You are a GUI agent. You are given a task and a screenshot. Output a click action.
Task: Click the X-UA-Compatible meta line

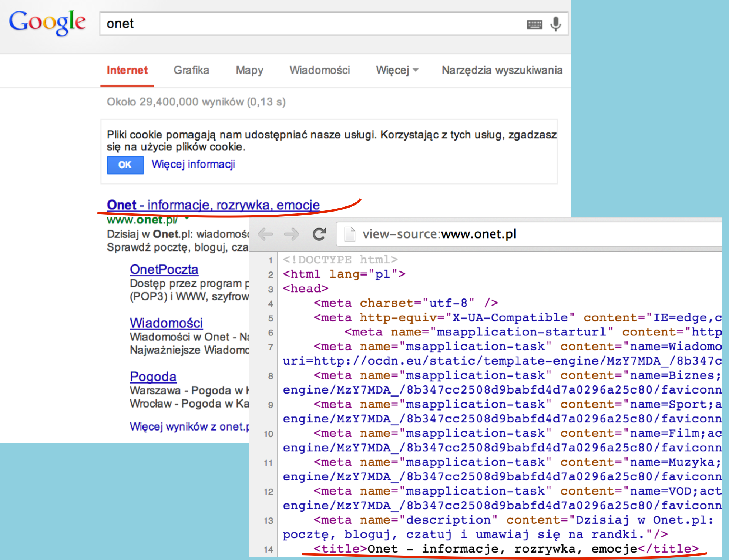[x=518, y=317]
